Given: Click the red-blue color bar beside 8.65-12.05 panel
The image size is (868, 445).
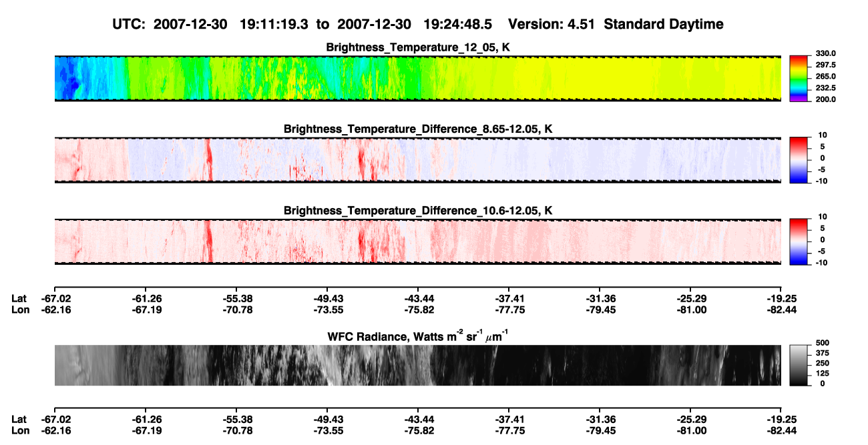Looking at the screenshot, I should click(x=799, y=159).
